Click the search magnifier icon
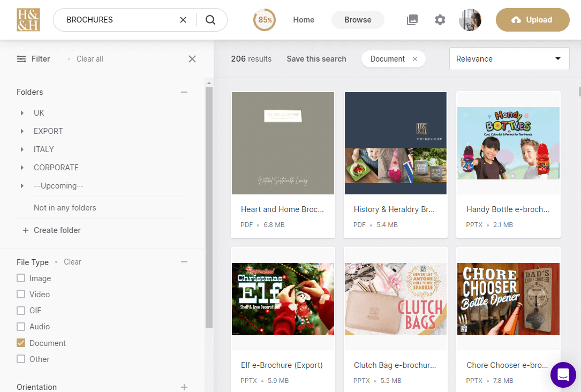The width and height of the screenshot is (581, 392). [210, 20]
